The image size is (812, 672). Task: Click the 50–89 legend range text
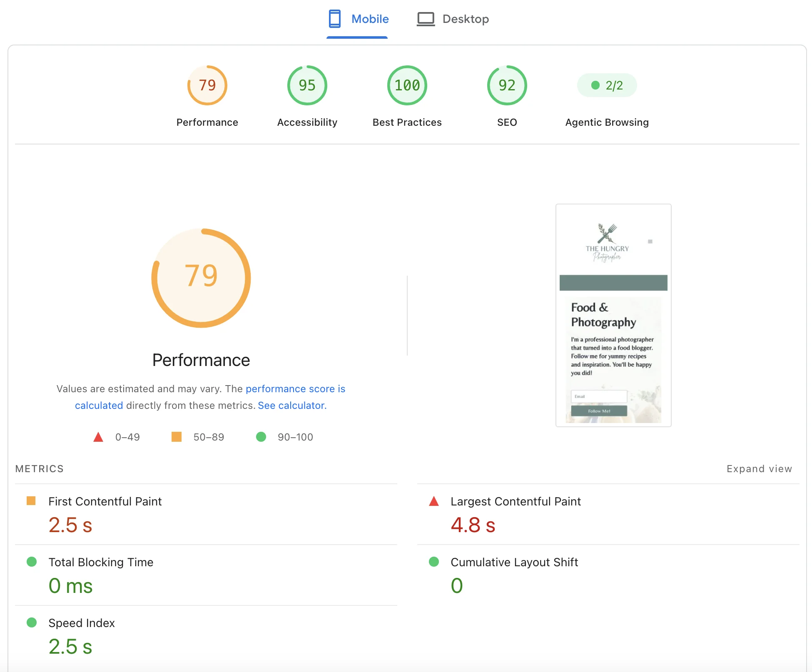(209, 437)
